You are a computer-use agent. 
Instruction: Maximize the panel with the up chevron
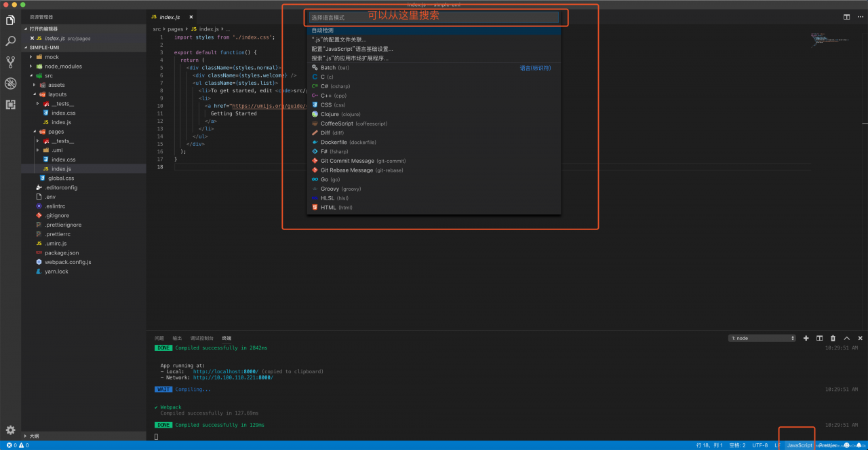tap(846, 338)
